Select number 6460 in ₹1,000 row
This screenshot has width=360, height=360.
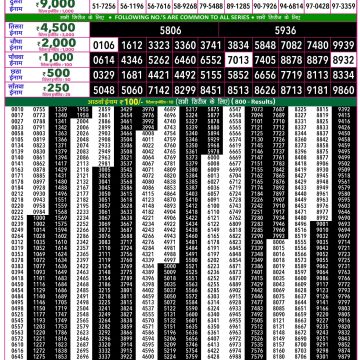tap(185, 60)
